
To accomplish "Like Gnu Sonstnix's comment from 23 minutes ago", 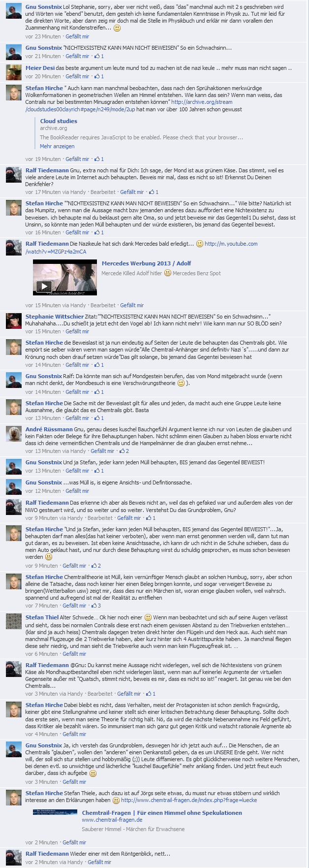I will [77, 36].
